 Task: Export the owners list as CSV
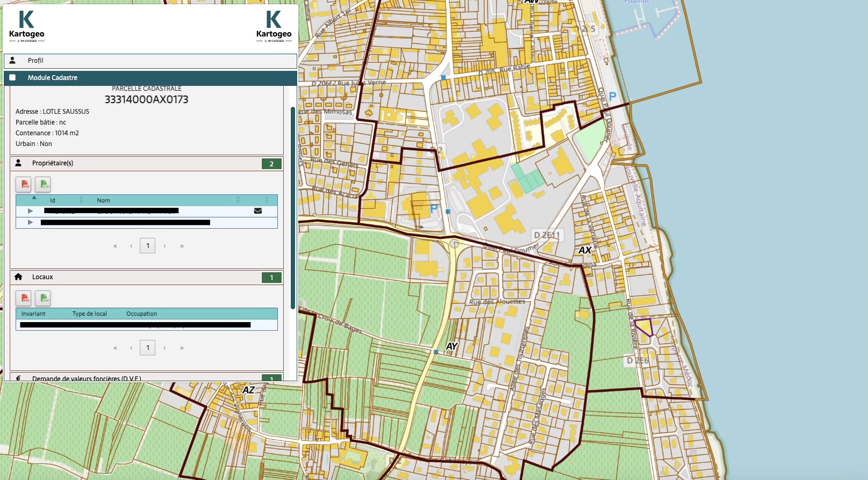pos(43,185)
